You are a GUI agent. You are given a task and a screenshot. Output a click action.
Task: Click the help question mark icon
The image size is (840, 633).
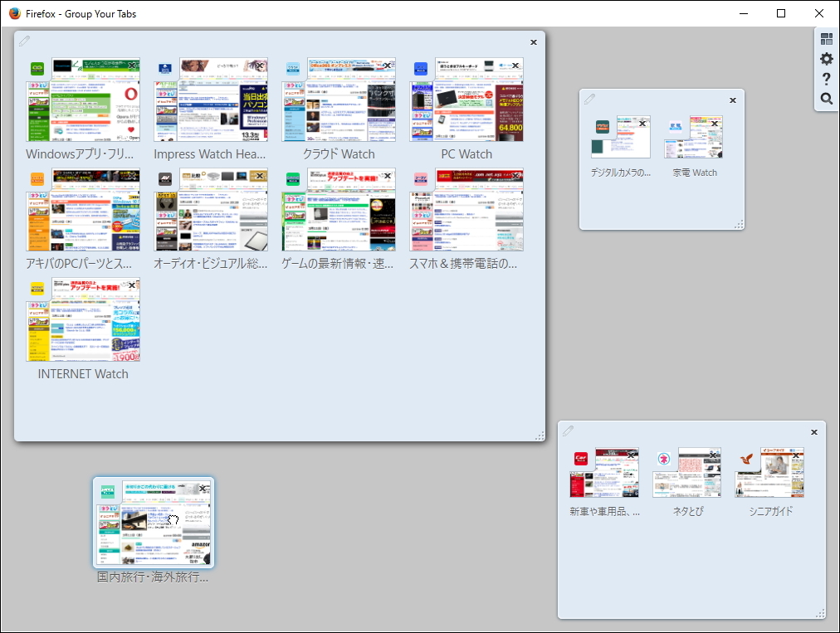(x=827, y=79)
